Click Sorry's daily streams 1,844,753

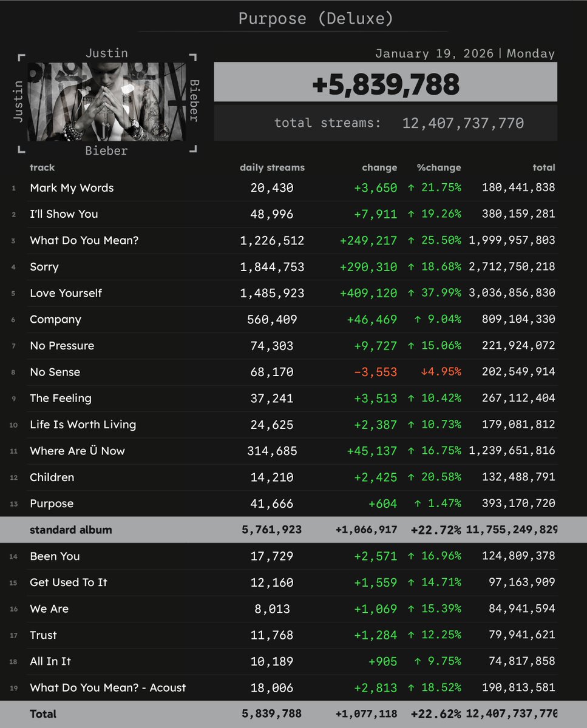272,267
